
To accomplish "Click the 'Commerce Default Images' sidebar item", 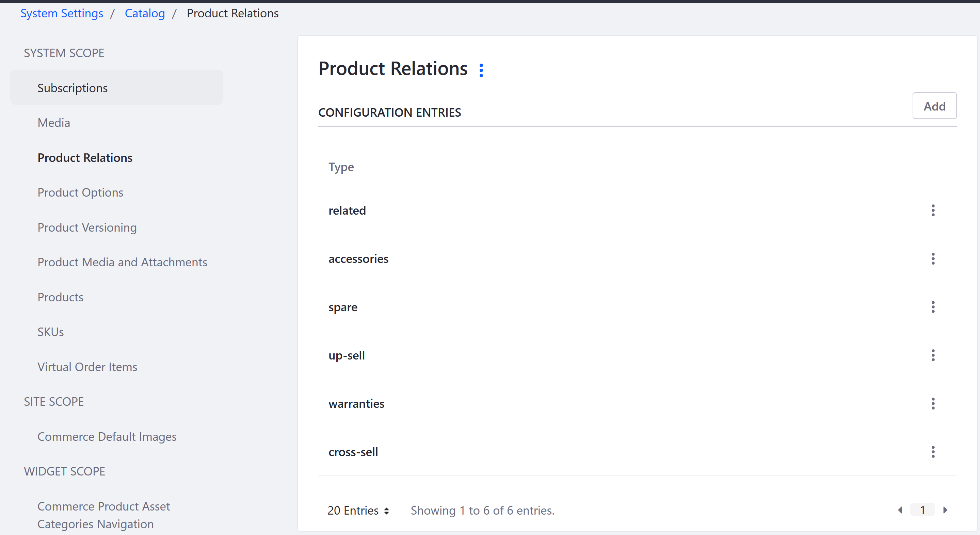I will (x=107, y=437).
